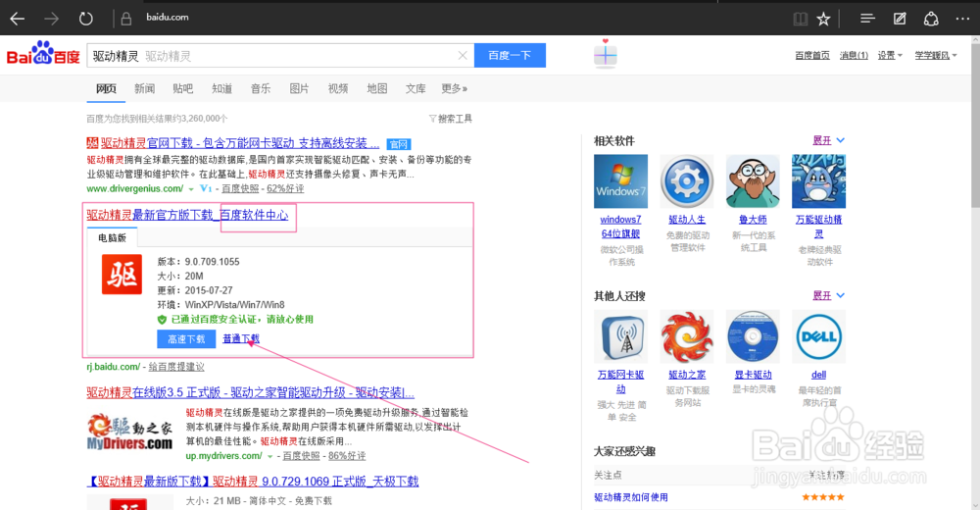980x510 pixels.
Task: Open 驱动精灵最新官方版下载 百度软件中心 link
Action: (187, 215)
